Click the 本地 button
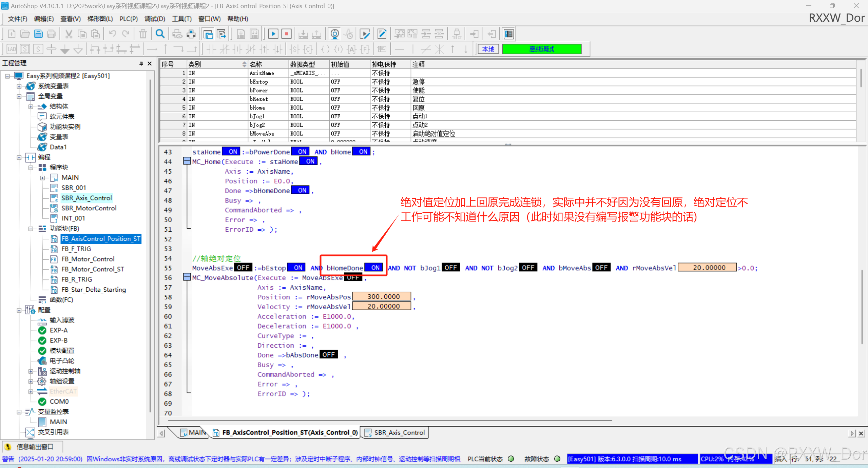Screen dimensions: 868x468 pyautogui.click(x=488, y=49)
